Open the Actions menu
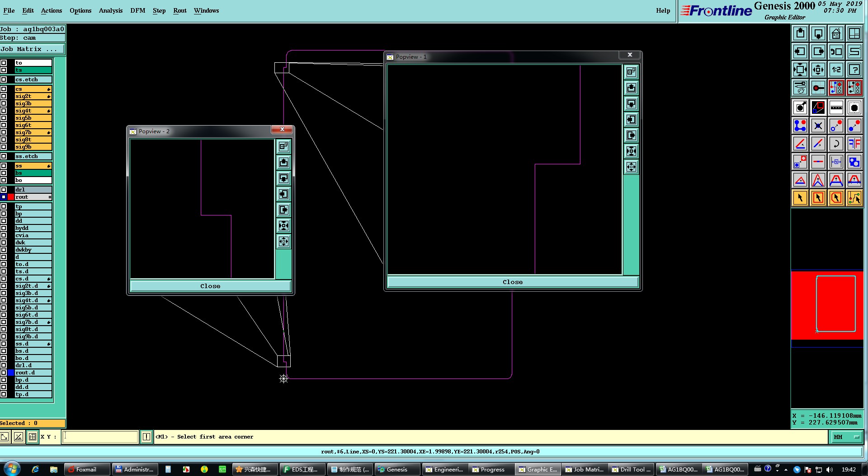Viewport: 868px width, 476px height. pos(52,10)
